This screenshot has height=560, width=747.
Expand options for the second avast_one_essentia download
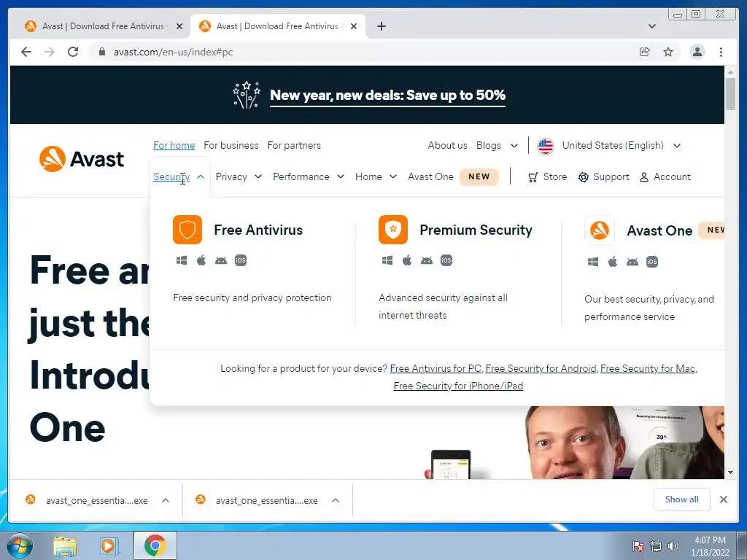pos(336,500)
